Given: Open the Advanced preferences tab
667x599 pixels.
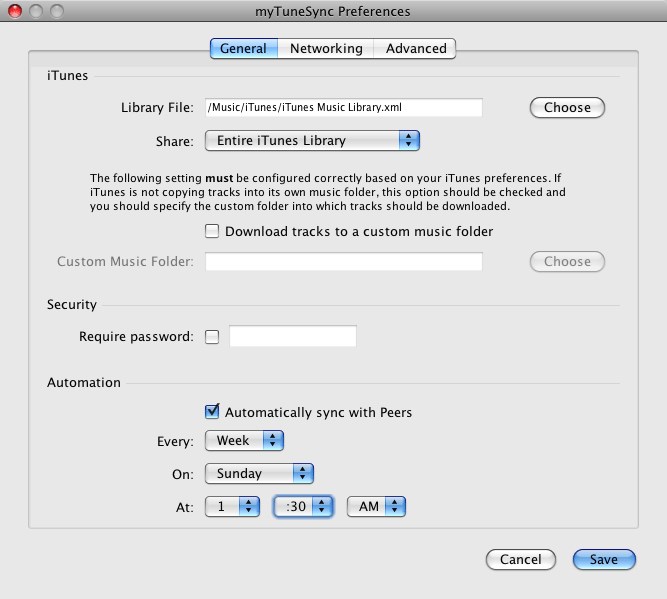Looking at the screenshot, I should 415,48.
